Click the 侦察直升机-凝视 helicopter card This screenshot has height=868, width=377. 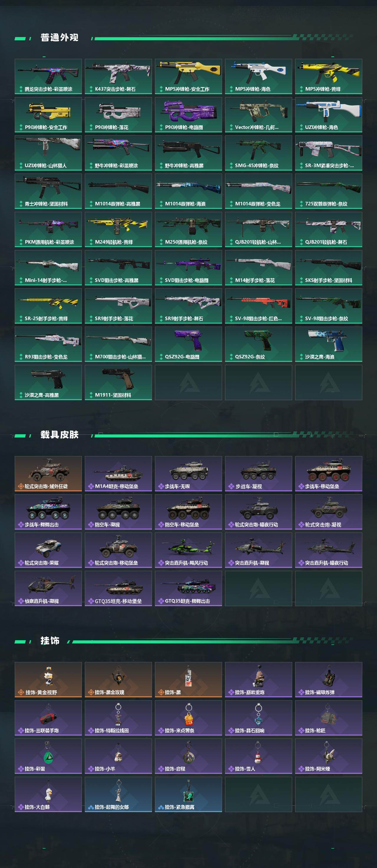(48, 588)
